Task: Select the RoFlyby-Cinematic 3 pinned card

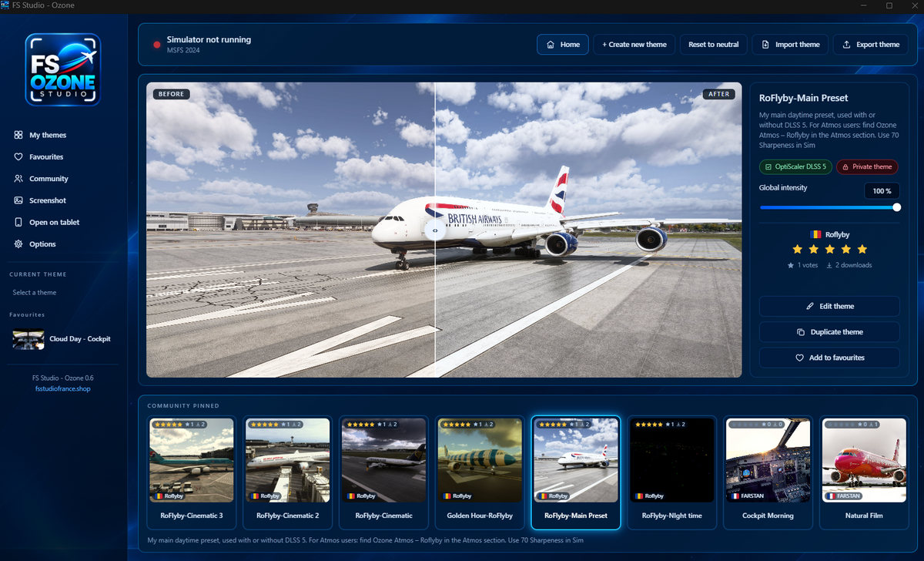Action: 192,473
